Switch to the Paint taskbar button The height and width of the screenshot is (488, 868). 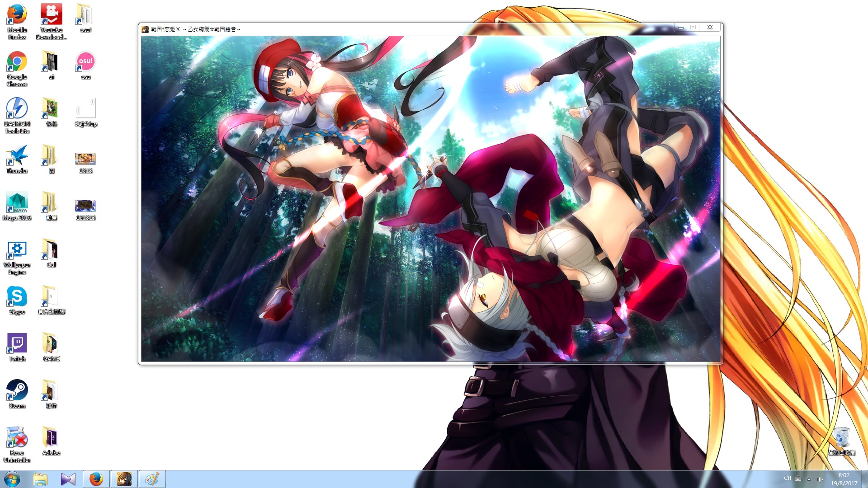(x=152, y=479)
